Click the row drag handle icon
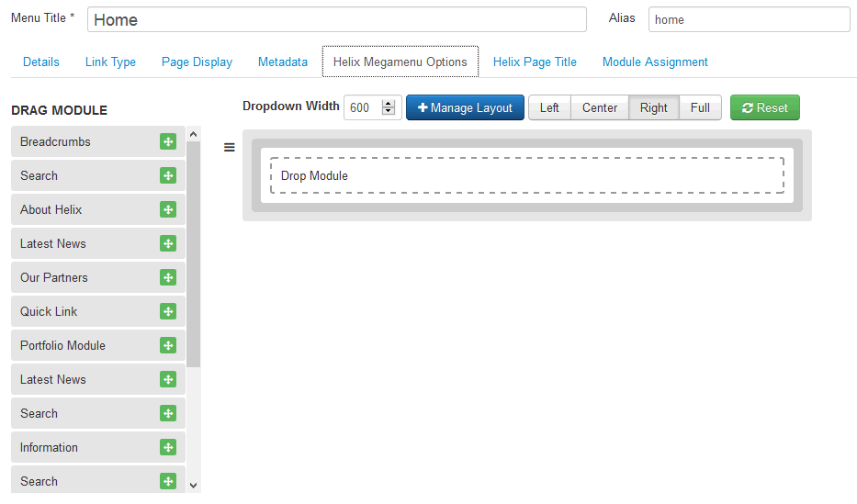Image resolution: width=857 pixels, height=504 pixels. tap(230, 147)
